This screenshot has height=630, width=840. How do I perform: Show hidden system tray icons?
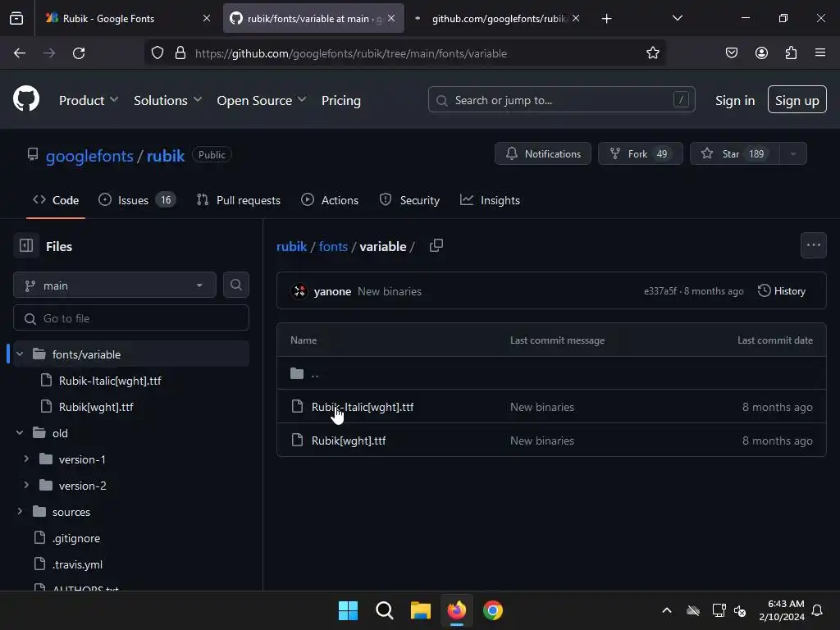tap(666, 610)
